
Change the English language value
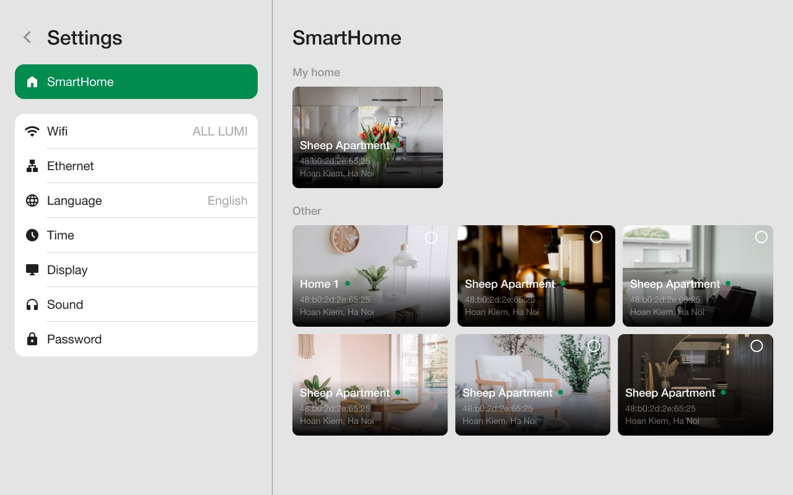click(227, 201)
